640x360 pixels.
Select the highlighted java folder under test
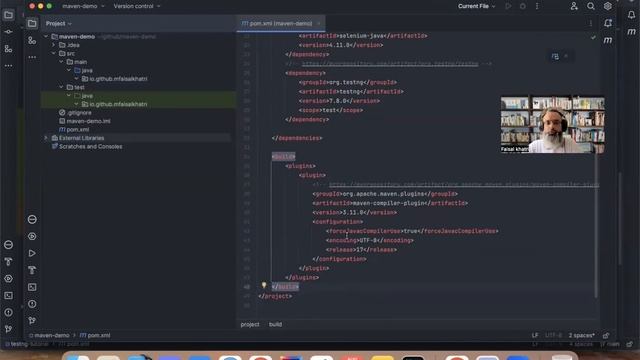click(87, 96)
